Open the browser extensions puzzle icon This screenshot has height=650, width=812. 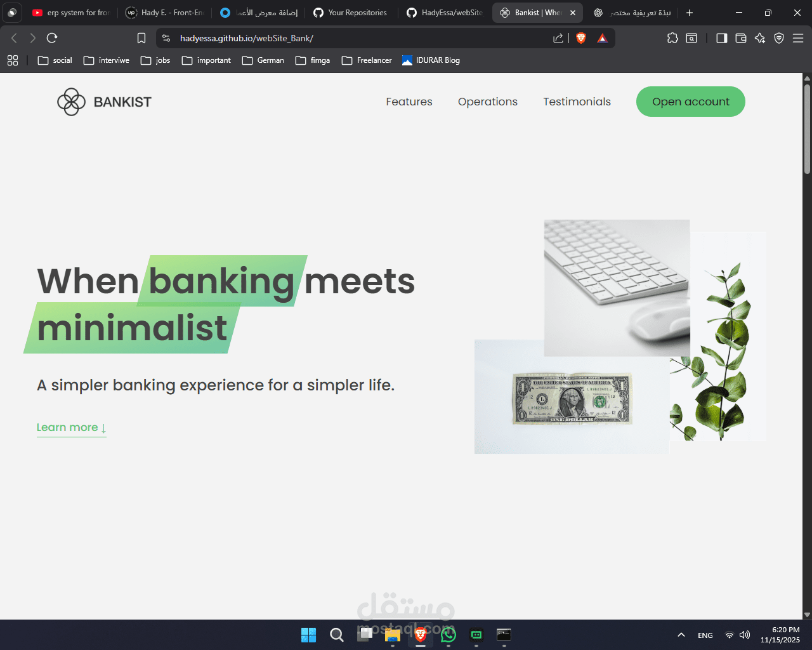click(672, 38)
